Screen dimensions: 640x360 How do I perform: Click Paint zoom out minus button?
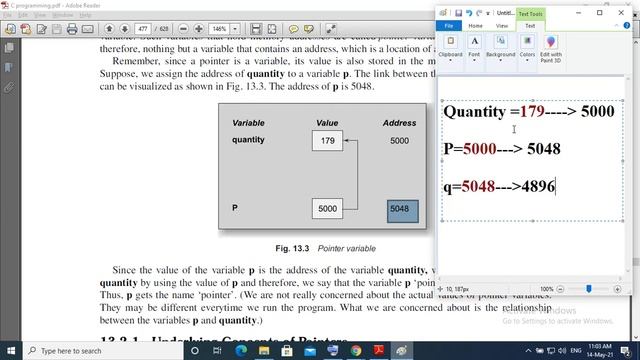560,289
